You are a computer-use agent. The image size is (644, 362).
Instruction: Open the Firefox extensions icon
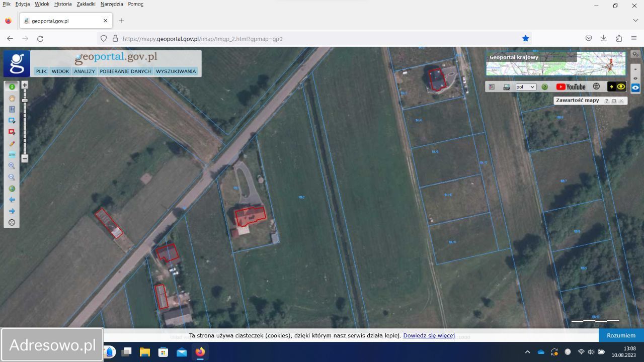point(619,38)
